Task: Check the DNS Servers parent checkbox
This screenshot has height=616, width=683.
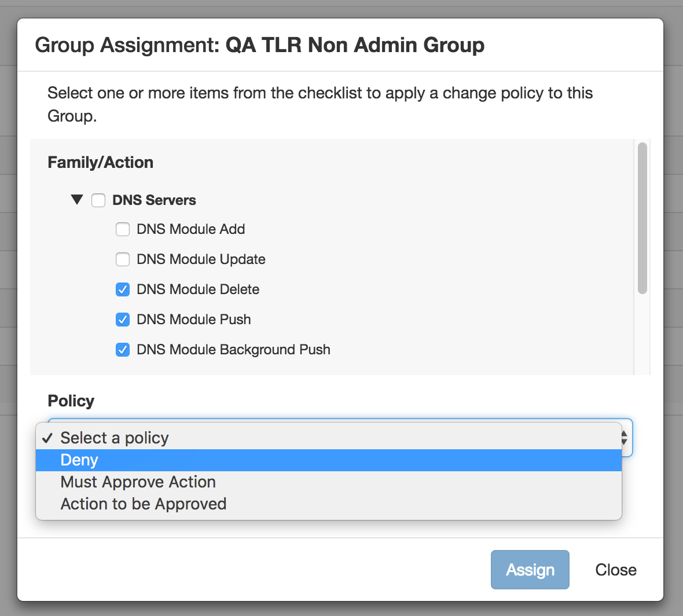Action: pos(98,200)
